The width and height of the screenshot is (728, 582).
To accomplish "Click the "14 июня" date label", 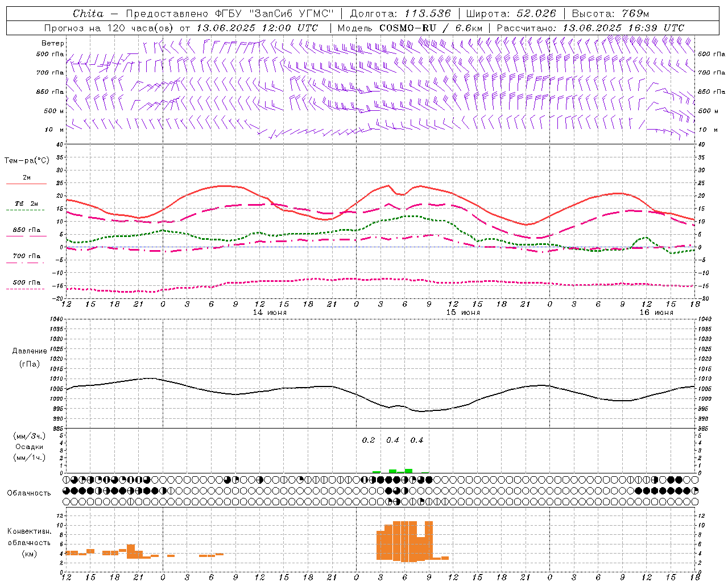I will pyautogui.click(x=270, y=313).
